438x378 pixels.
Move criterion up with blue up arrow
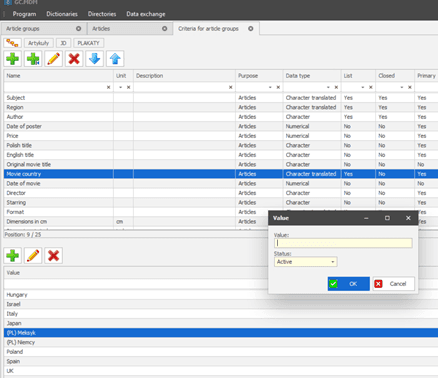(x=115, y=59)
